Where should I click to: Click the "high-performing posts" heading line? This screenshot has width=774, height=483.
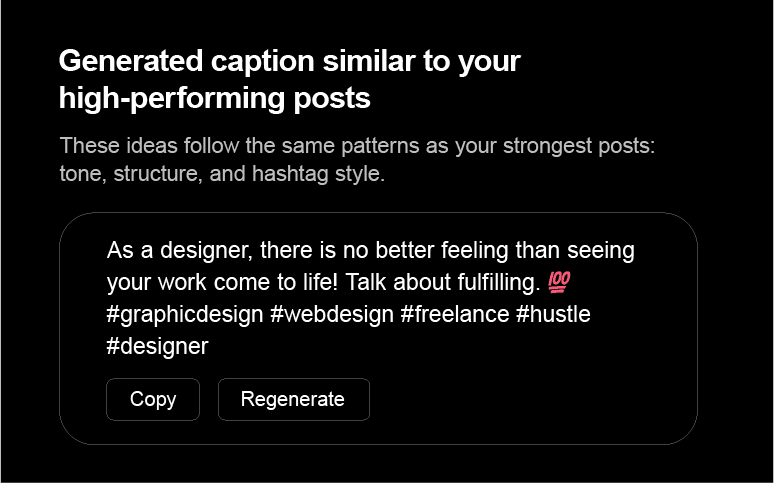(214, 98)
